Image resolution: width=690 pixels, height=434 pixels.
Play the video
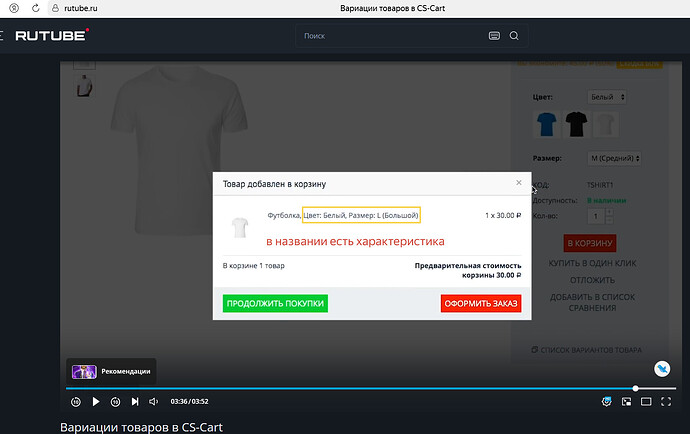95,402
